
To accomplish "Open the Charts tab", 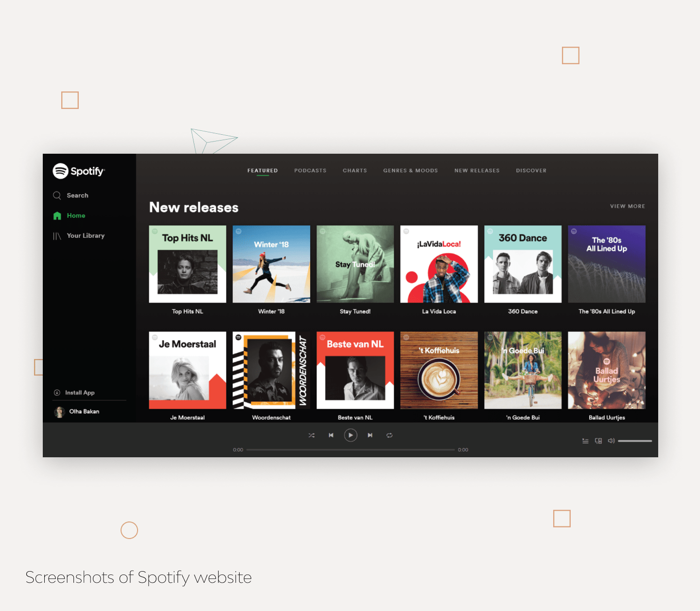I will pos(355,171).
